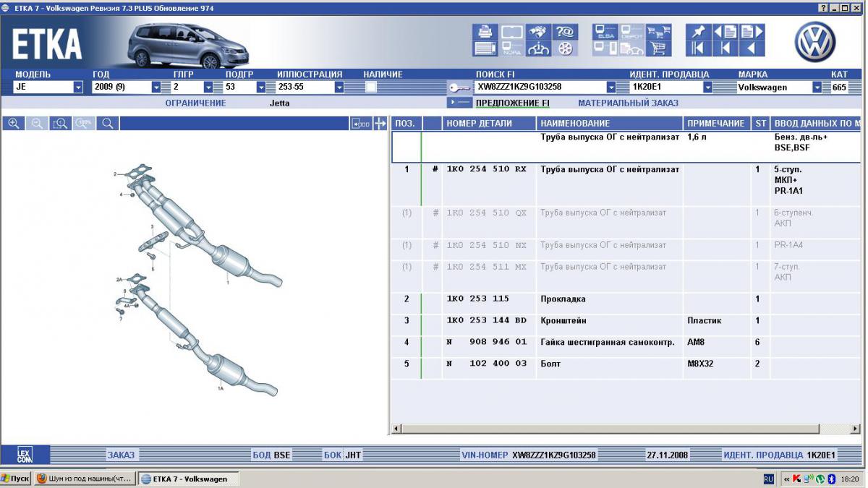The width and height of the screenshot is (868, 488).
Task: Open the vehicle info icon
Action: point(539,48)
